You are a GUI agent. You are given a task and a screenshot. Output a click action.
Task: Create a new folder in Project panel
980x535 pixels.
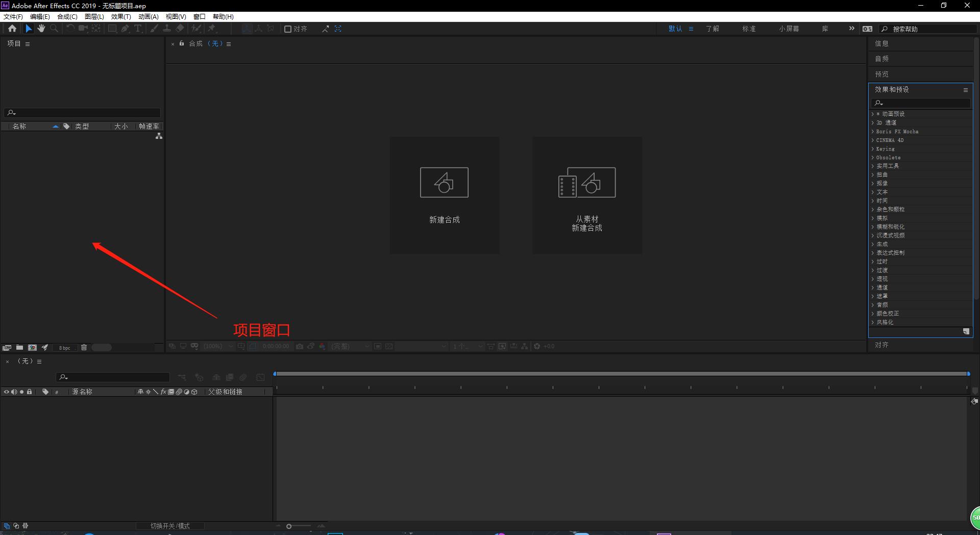(19, 348)
